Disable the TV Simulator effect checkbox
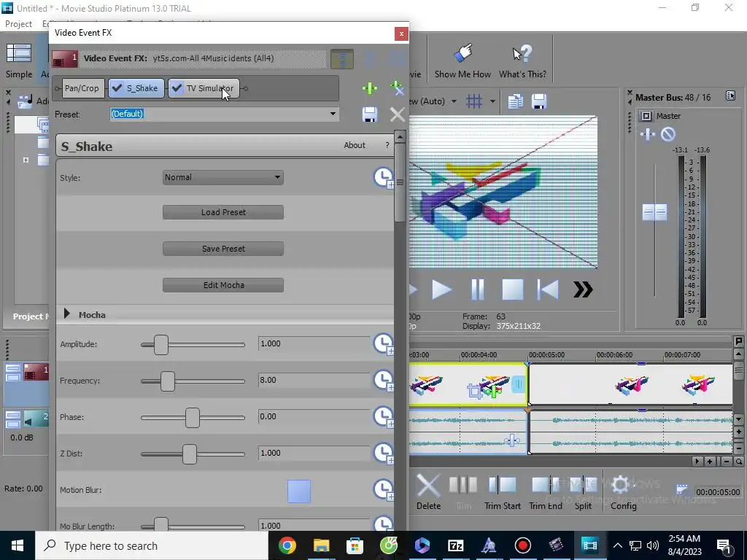The height and width of the screenshot is (560, 747). coord(177,88)
